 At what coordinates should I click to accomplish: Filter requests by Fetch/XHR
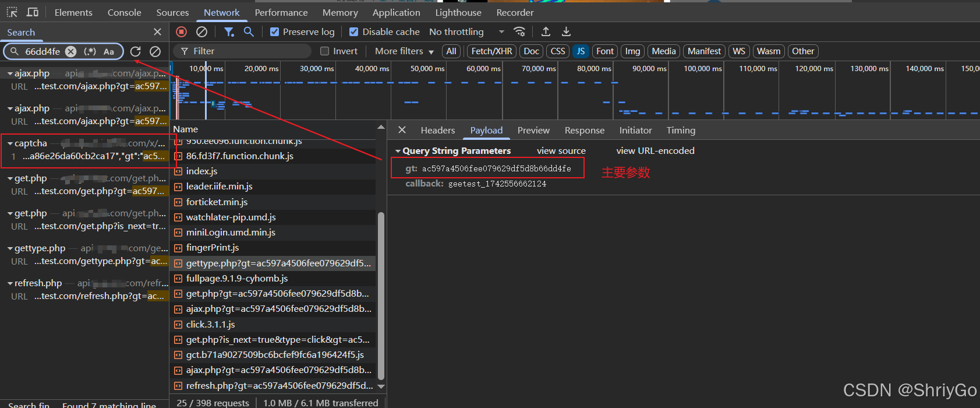[492, 51]
